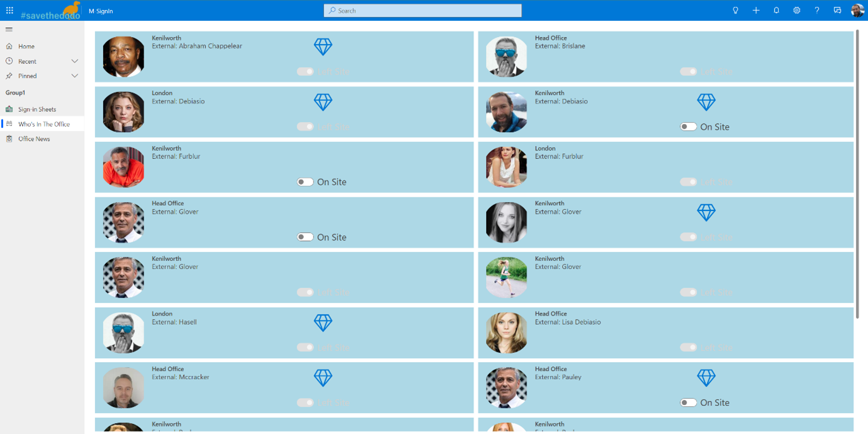Collapse the site map with hamburger icon
The width and height of the screenshot is (868, 434).
(x=9, y=29)
